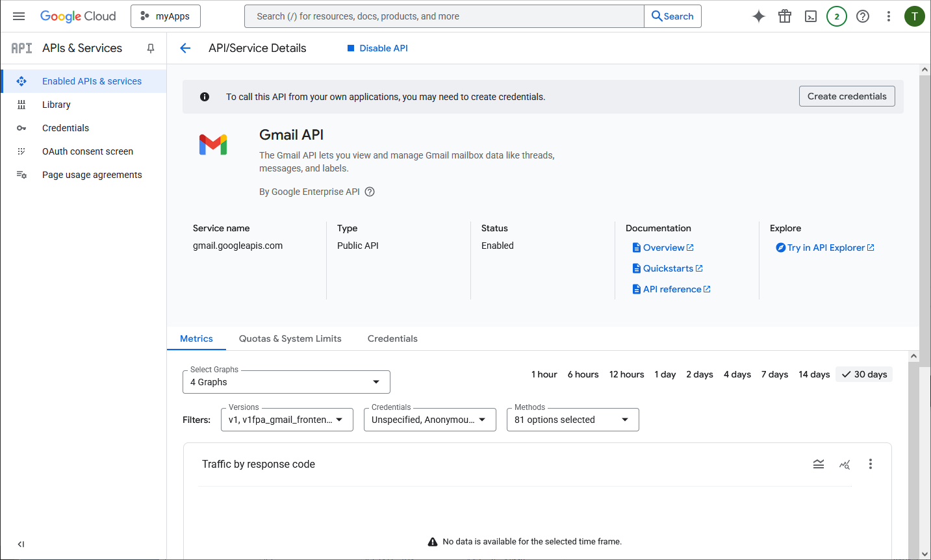Click the free trial gift icon
Image resolution: width=931 pixels, height=560 pixels.
tap(785, 16)
